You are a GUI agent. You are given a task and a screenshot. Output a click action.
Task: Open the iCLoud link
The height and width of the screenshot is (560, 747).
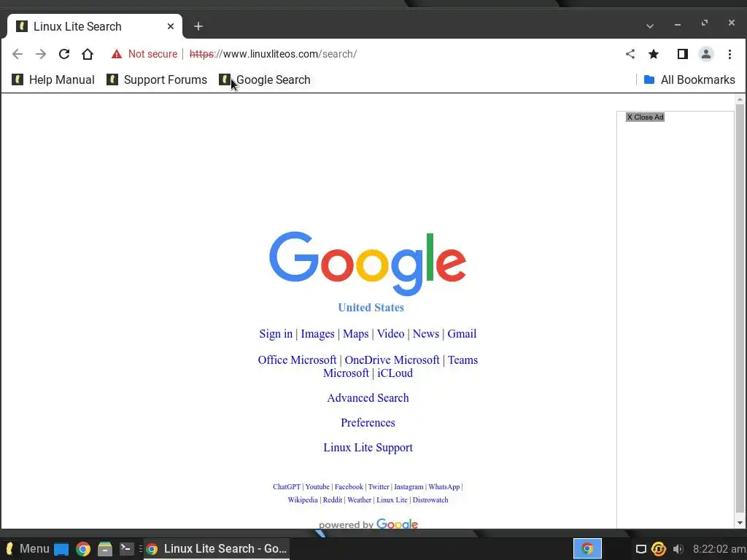(x=395, y=373)
